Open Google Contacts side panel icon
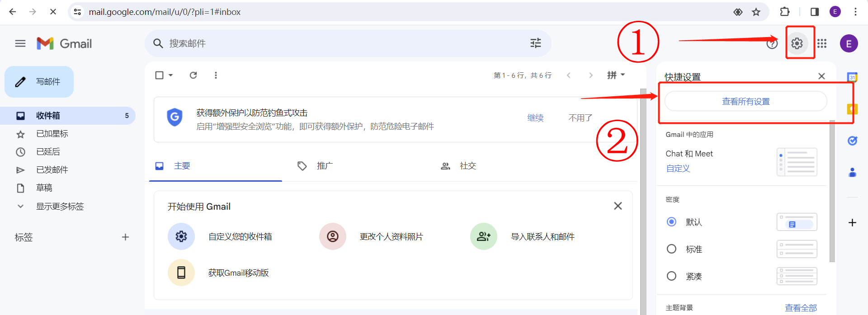Image resolution: width=868 pixels, height=315 pixels. click(x=852, y=172)
